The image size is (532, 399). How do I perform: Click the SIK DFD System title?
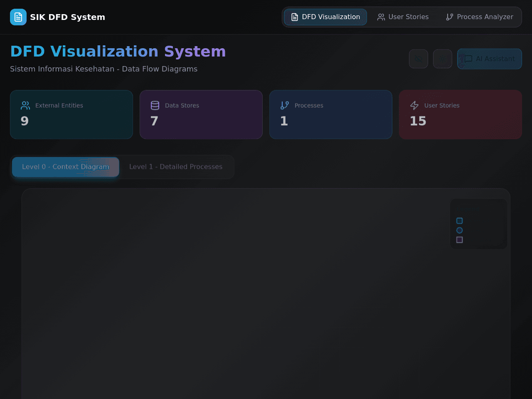click(x=67, y=17)
